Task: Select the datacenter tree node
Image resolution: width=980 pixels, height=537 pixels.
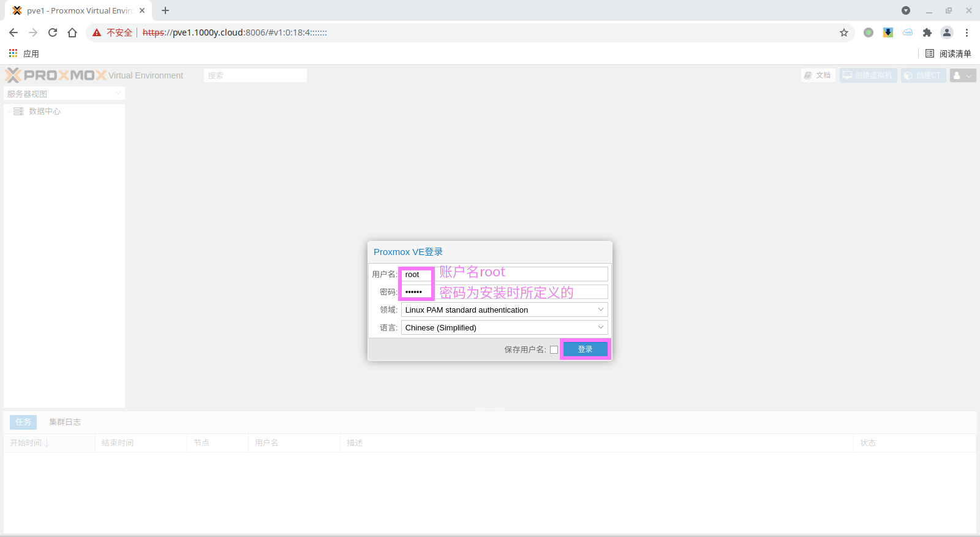Action: 44,111
